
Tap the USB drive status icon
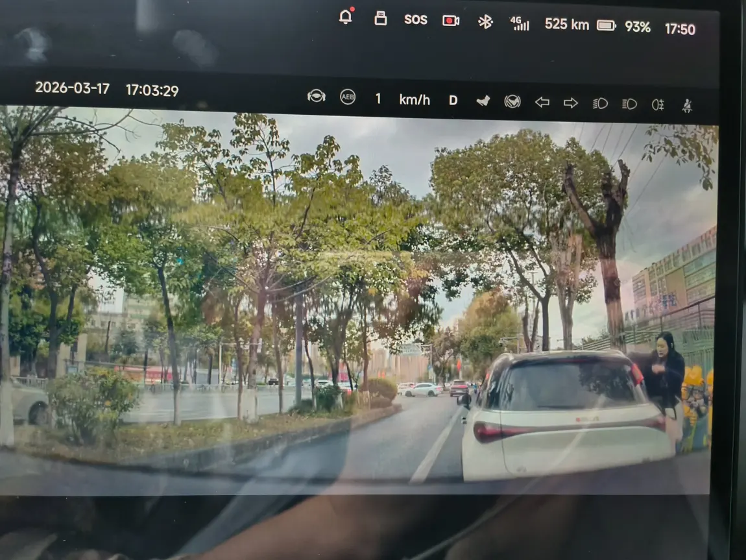381,18
